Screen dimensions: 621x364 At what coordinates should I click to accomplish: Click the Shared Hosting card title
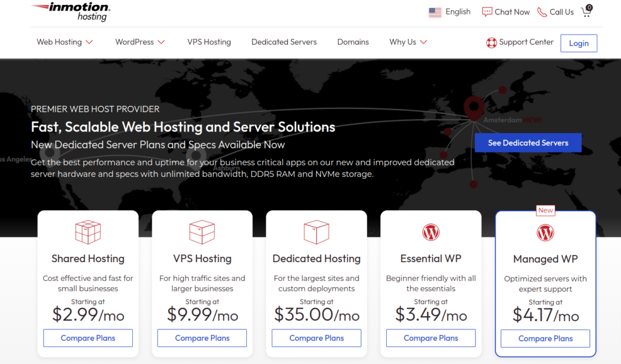[88, 259]
